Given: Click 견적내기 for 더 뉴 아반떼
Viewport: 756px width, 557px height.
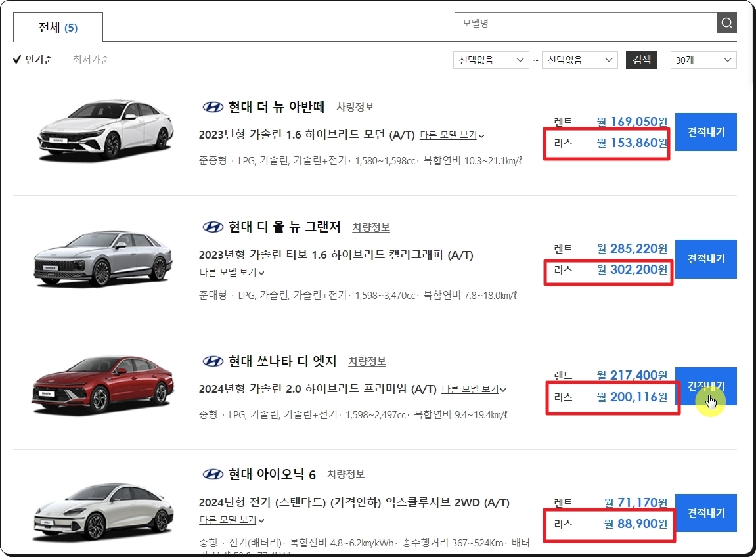Looking at the screenshot, I should 706,132.
